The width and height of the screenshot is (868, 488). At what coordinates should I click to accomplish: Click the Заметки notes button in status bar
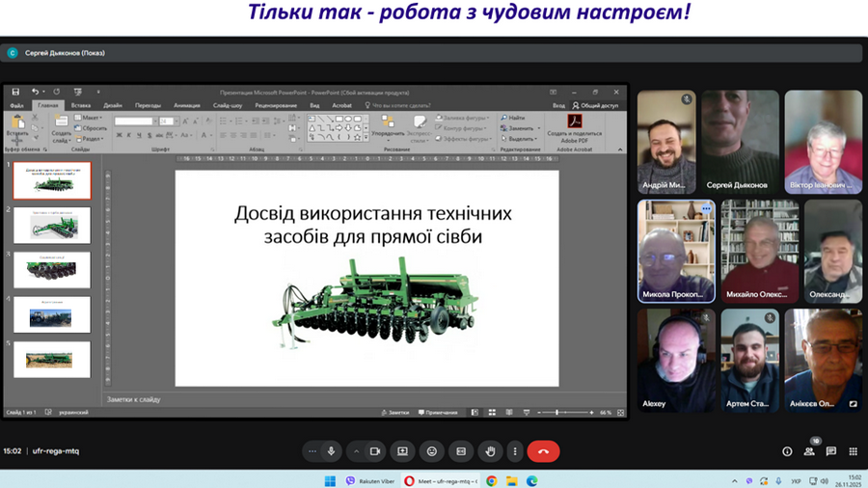(396, 412)
